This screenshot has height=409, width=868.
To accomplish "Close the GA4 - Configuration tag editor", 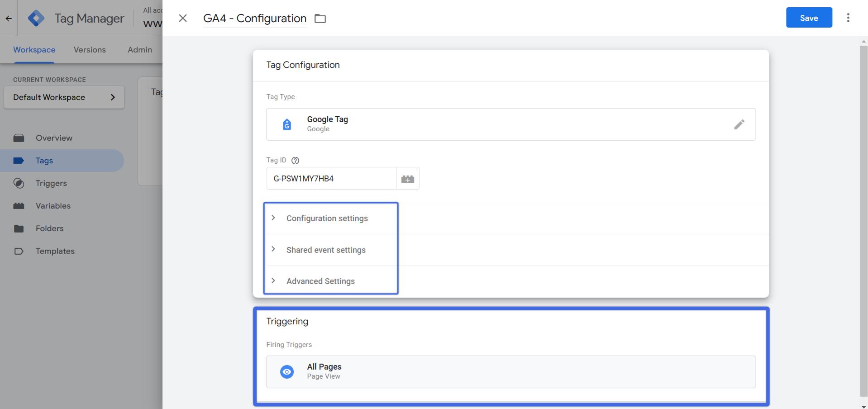I will point(183,18).
